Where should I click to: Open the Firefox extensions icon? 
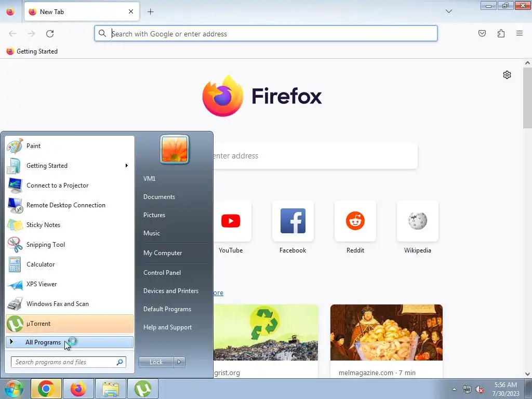(501, 33)
